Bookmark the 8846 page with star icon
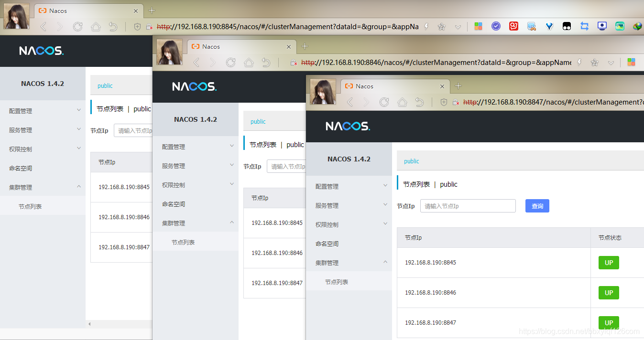Screen dimensions: 644x340 point(595,63)
